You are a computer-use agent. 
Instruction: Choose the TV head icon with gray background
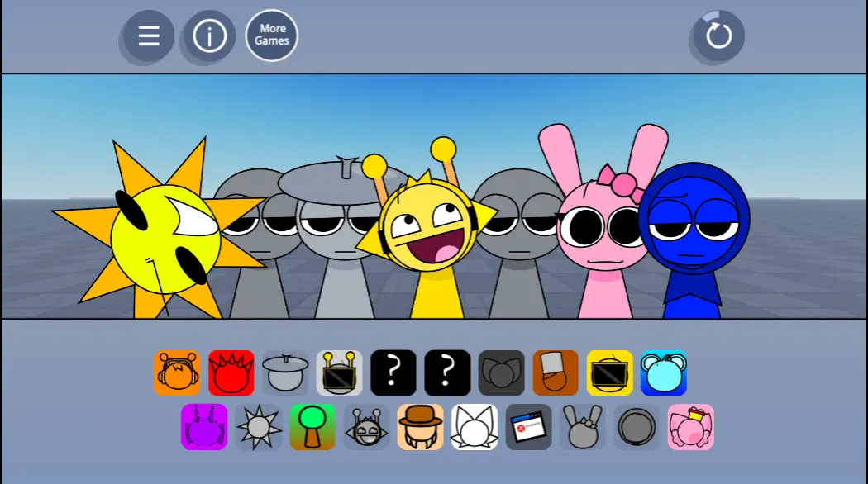(340, 373)
